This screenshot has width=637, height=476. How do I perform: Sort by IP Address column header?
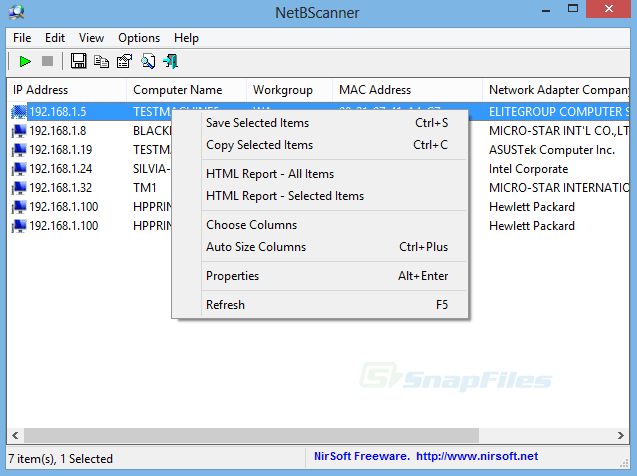point(67,90)
